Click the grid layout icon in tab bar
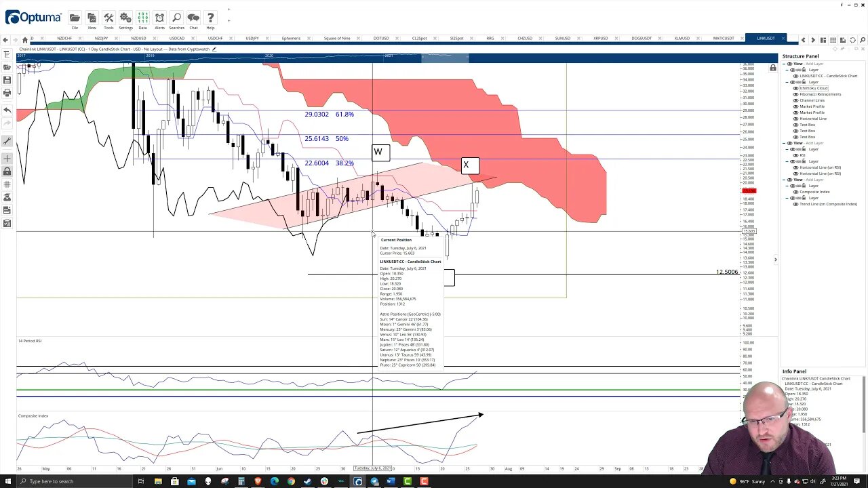 833,40
